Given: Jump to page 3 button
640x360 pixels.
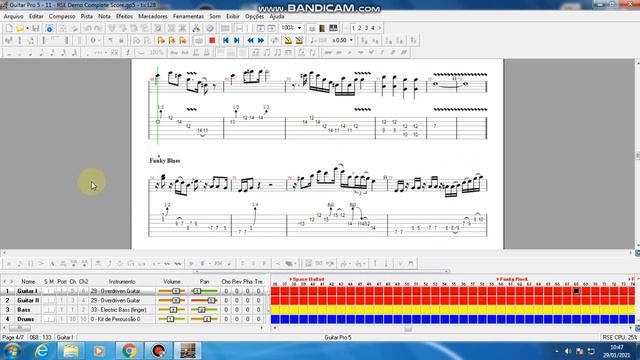Looking at the screenshot, I should 366,28.
